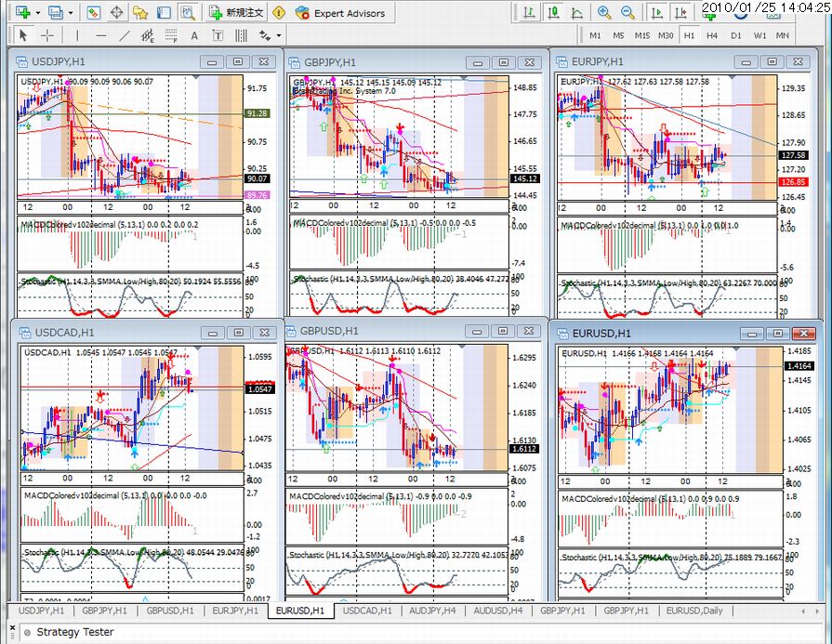
Task: Zoom out on the chart
Action: point(627,12)
